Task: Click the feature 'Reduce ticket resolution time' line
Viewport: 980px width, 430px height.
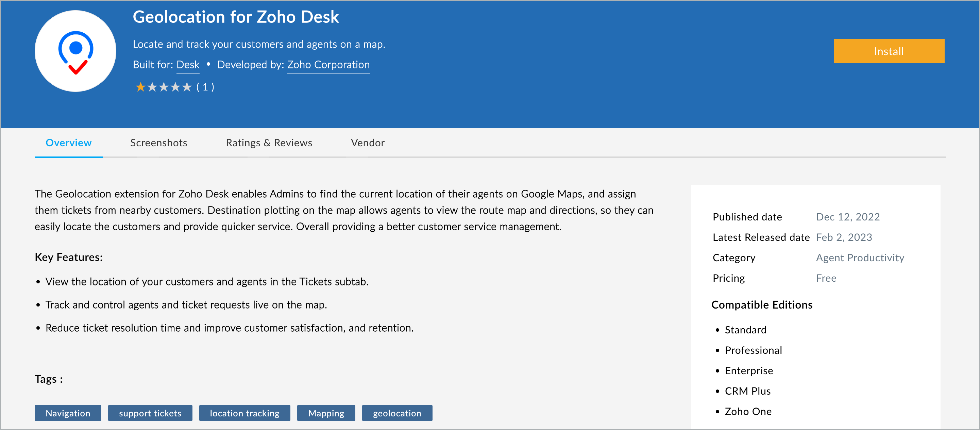Action: [x=230, y=328]
